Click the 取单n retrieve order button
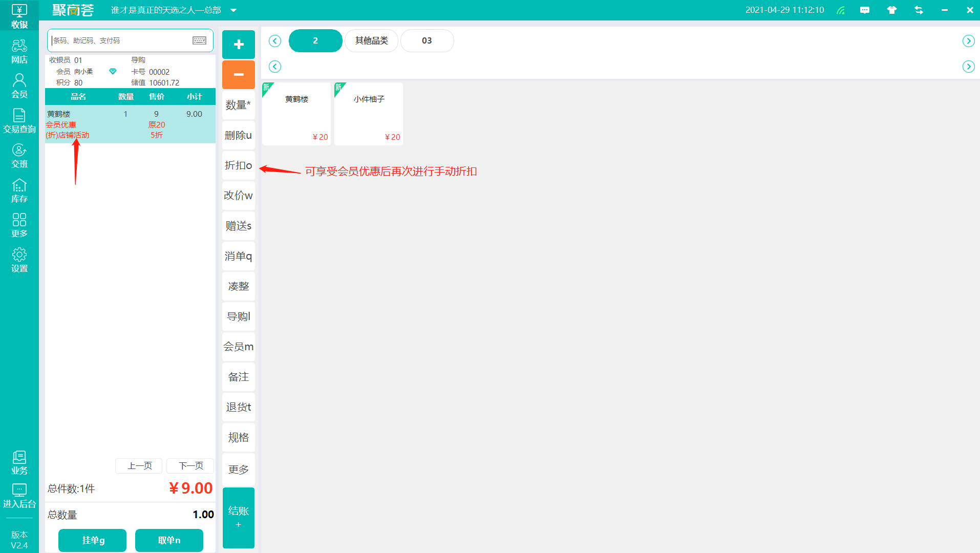 (x=169, y=540)
